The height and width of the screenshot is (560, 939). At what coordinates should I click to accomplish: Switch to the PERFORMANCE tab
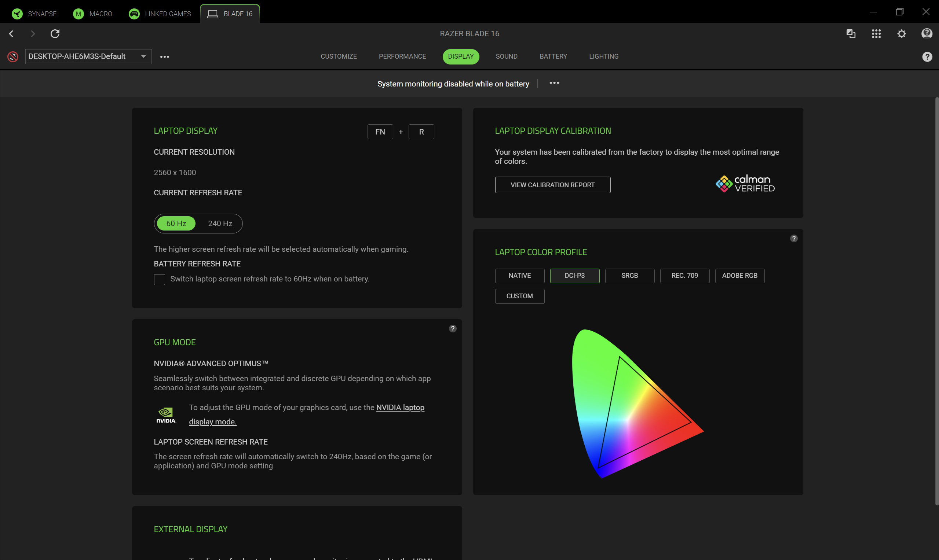402,56
